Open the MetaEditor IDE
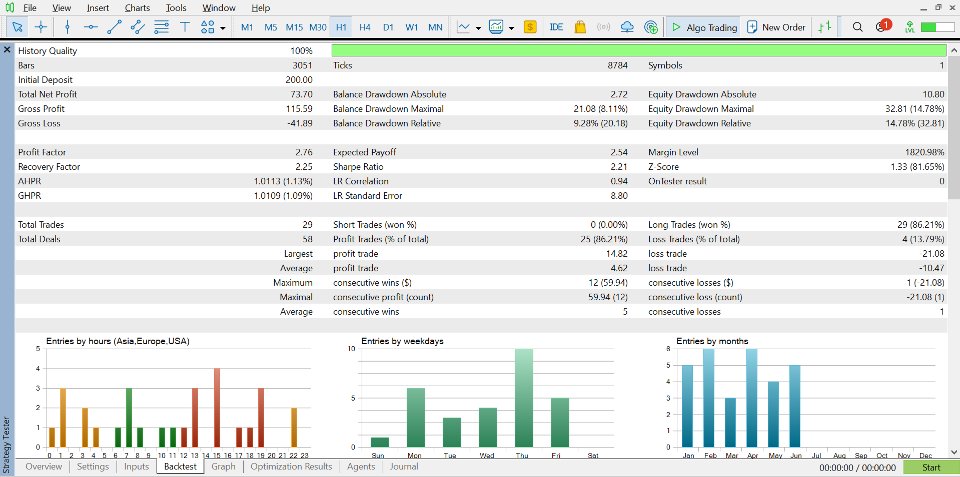 coord(557,27)
